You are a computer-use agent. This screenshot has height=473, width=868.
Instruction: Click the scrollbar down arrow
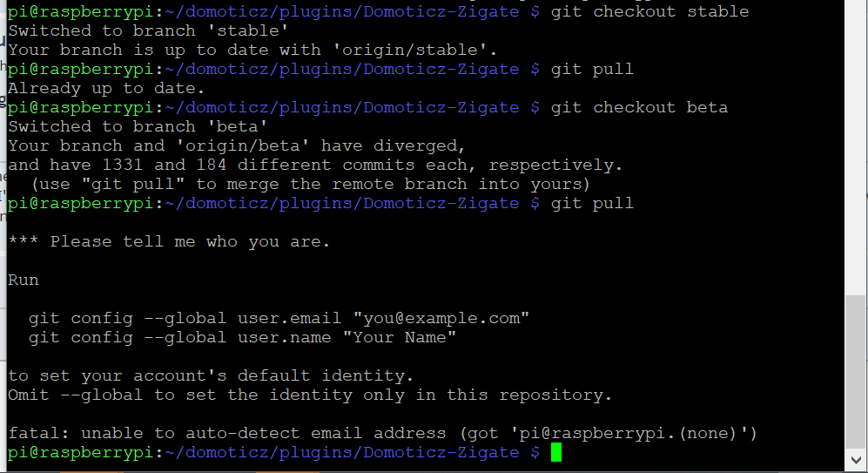pyautogui.click(x=856, y=460)
